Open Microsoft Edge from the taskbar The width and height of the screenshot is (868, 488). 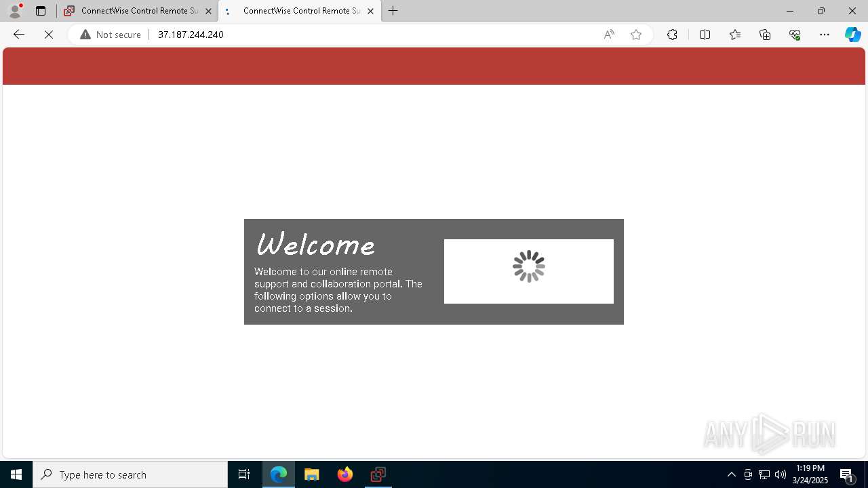pos(279,474)
